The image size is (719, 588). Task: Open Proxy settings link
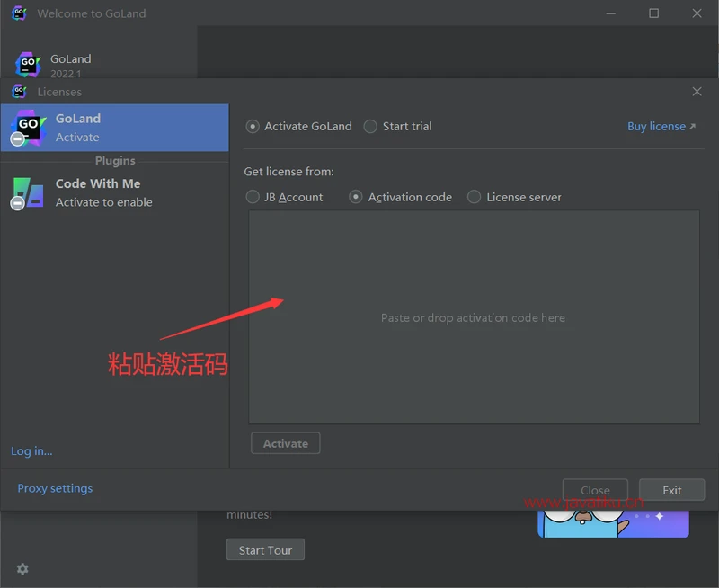55,488
